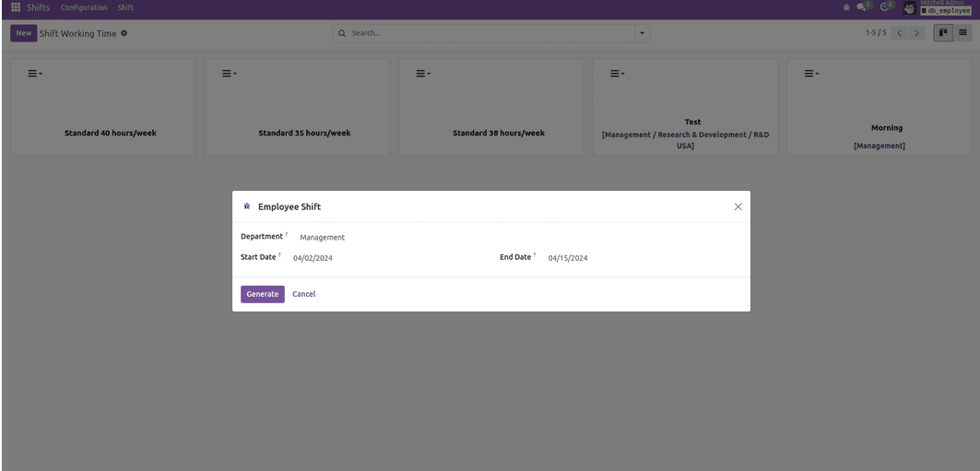Open menu of Standard 40 hours/week card
980x471 pixels.
pos(35,74)
